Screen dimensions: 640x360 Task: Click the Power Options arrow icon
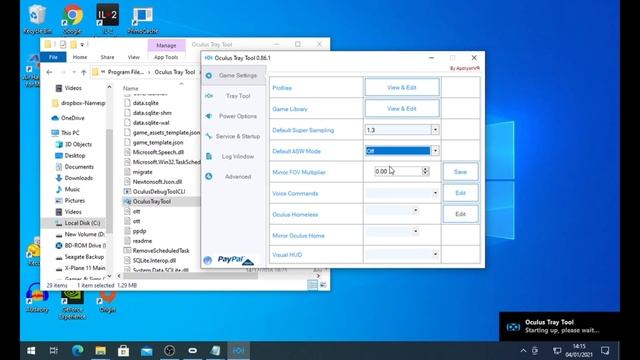point(209,116)
